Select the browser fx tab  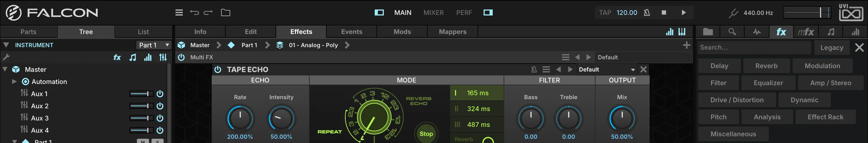point(781,32)
